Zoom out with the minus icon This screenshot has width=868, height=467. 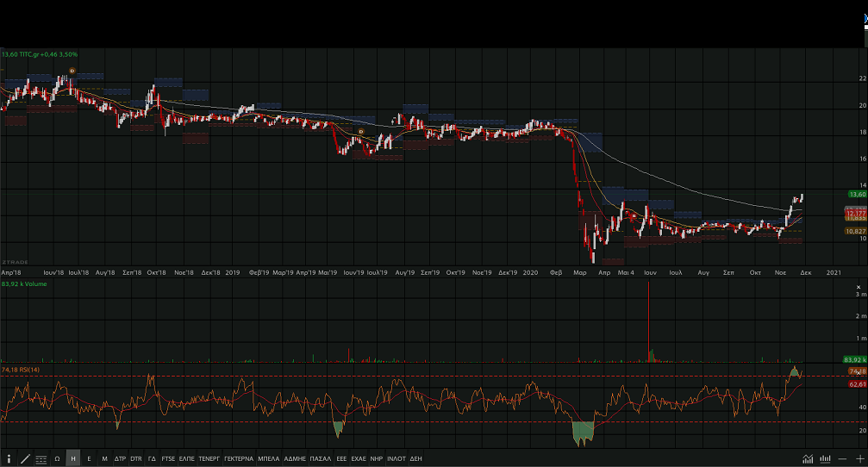[843, 459]
